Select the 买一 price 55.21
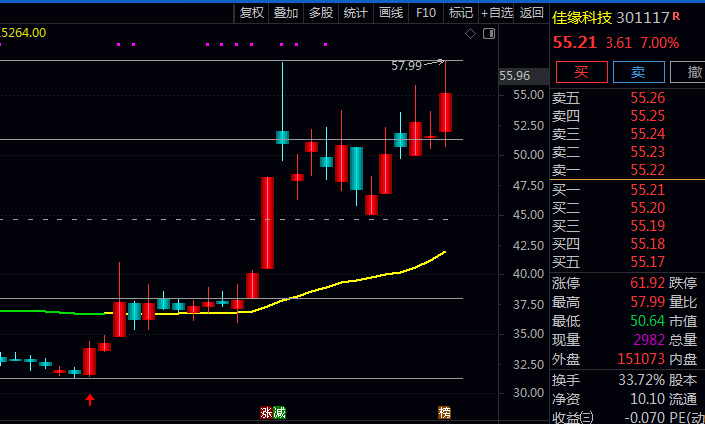 [647, 190]
